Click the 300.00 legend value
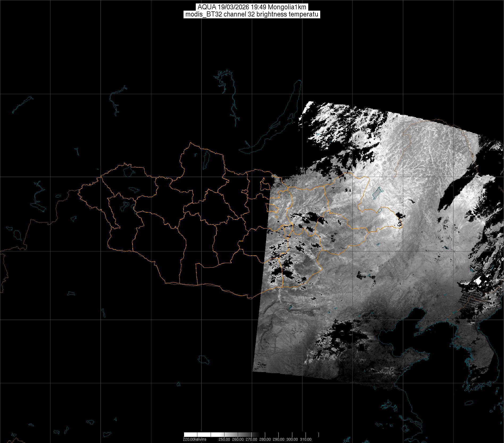 pyautogui.click(x=292, y=439)
